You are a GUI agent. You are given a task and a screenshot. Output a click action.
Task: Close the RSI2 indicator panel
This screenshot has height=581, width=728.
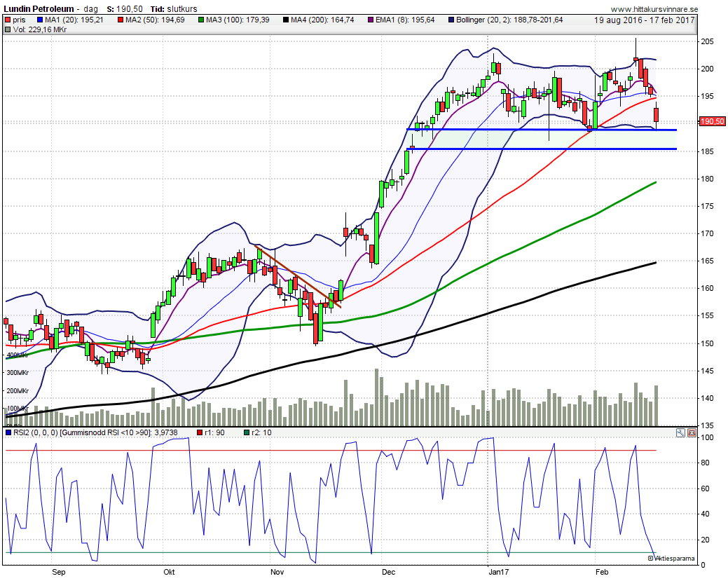tap(692, 433)
